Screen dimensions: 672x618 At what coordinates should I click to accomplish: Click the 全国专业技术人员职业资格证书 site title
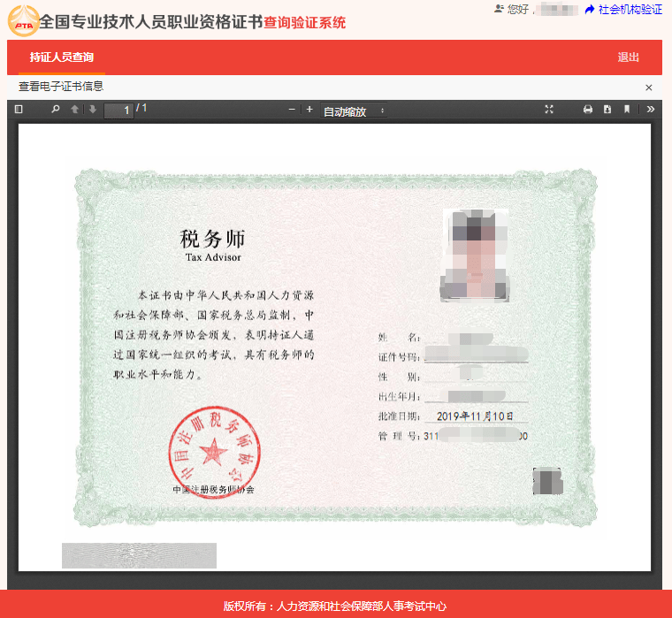click(x=151, y=22)
